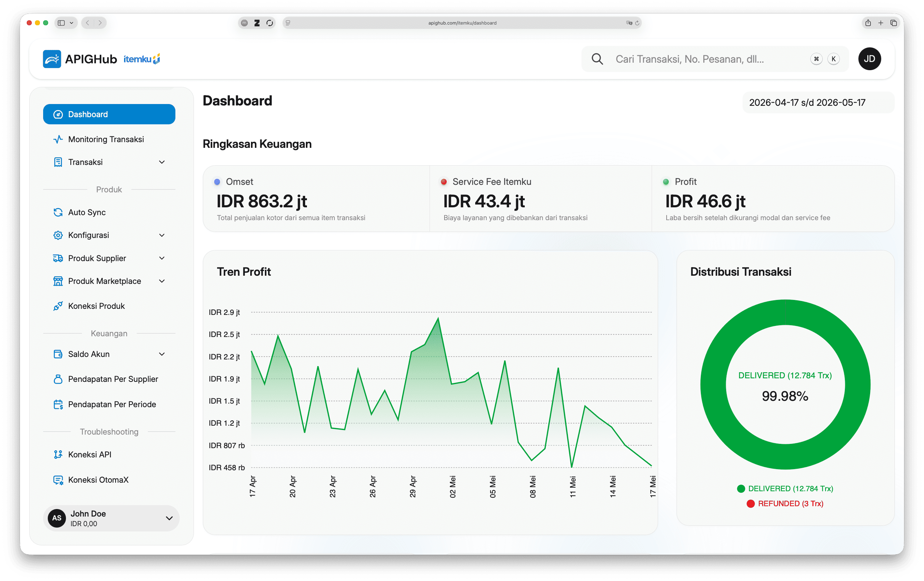Click the Koneksi Produk plug icon
This screenshot has width=924, height=581.
click(58, 306)
